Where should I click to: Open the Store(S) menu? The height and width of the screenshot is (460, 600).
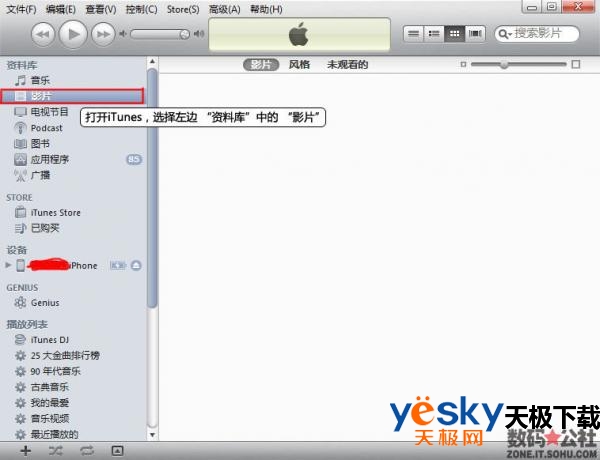point(183,9)
